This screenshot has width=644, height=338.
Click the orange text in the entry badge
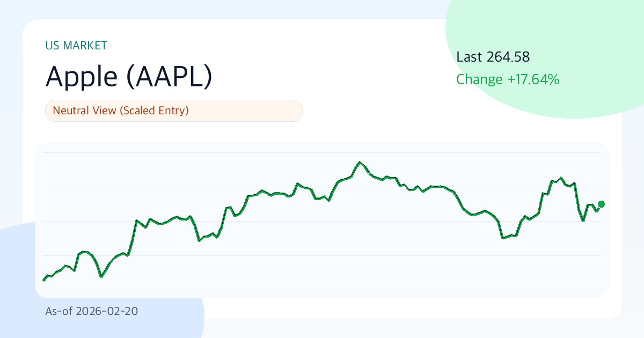pos(120,111)
